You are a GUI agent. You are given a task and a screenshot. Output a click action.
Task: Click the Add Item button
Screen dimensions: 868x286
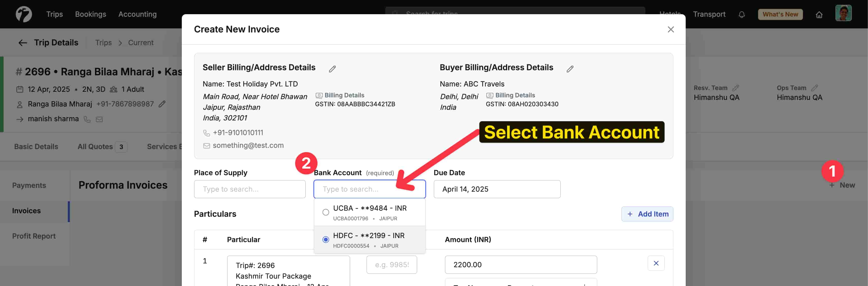pyautogui.click(x=647, y=214)
